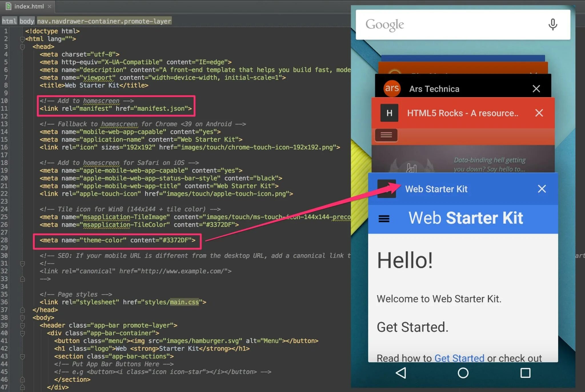Click the title tag on line 8

(94, 85)
